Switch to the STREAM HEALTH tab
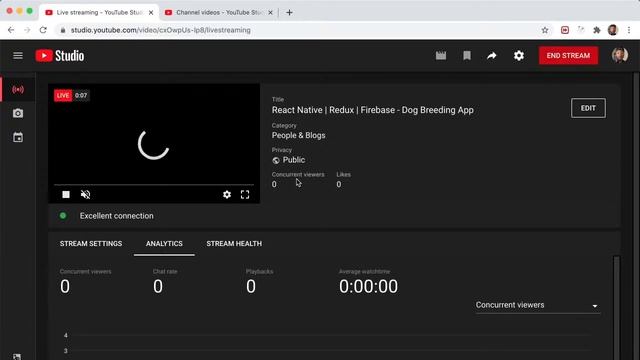 pyautogui.click(x=234, y=244)
